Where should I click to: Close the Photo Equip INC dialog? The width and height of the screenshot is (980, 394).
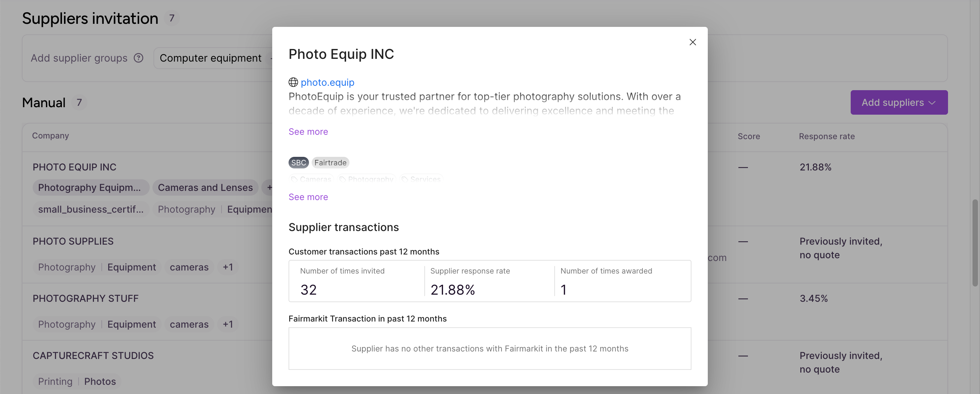pos(692,42)
